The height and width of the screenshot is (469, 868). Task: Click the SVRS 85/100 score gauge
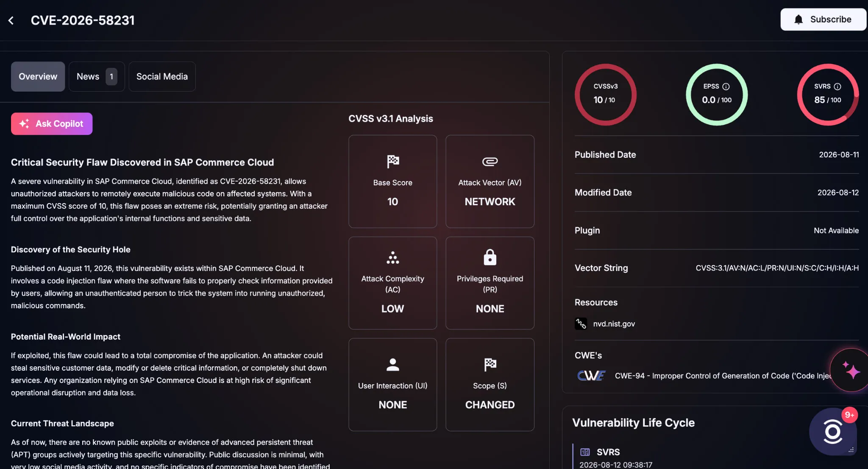[x=828, y=95]
